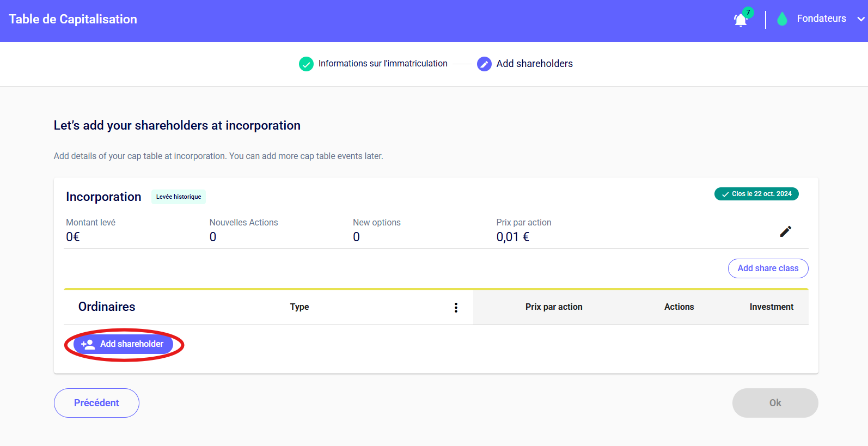Select the Add shareholders step

[x=534, y=64]
